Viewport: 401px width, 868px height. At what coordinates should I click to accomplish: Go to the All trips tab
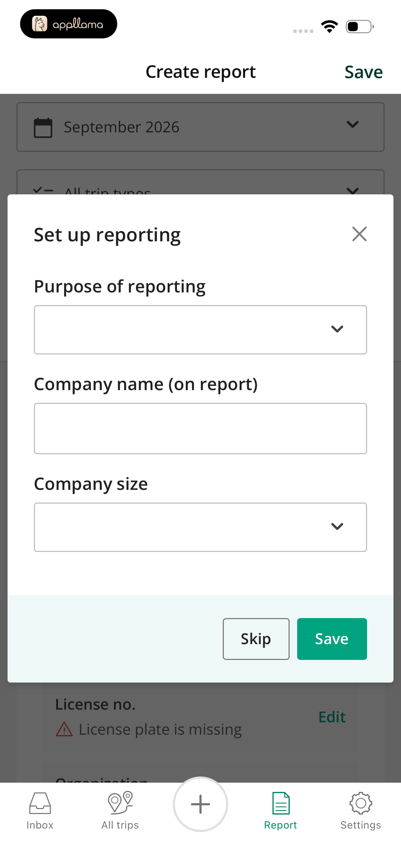120,811
